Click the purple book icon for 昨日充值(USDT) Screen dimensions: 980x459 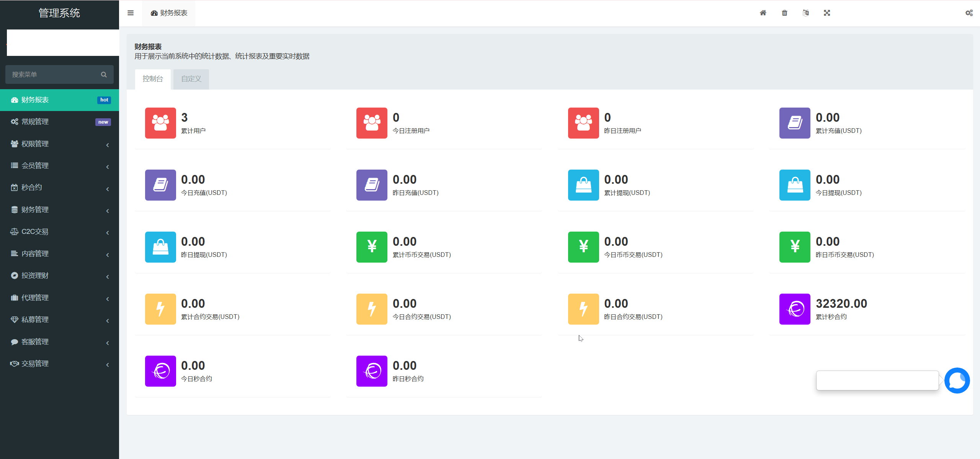372,185
